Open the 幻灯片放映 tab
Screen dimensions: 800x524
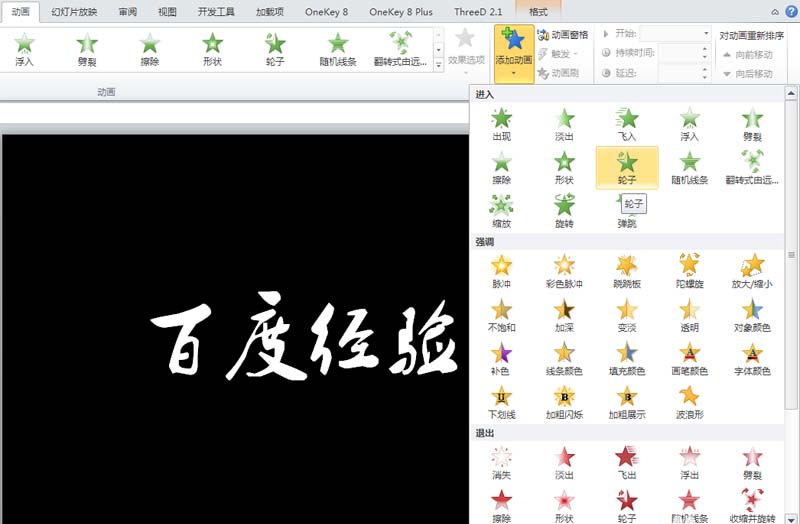pyautogui.click(x=74, y=11)
